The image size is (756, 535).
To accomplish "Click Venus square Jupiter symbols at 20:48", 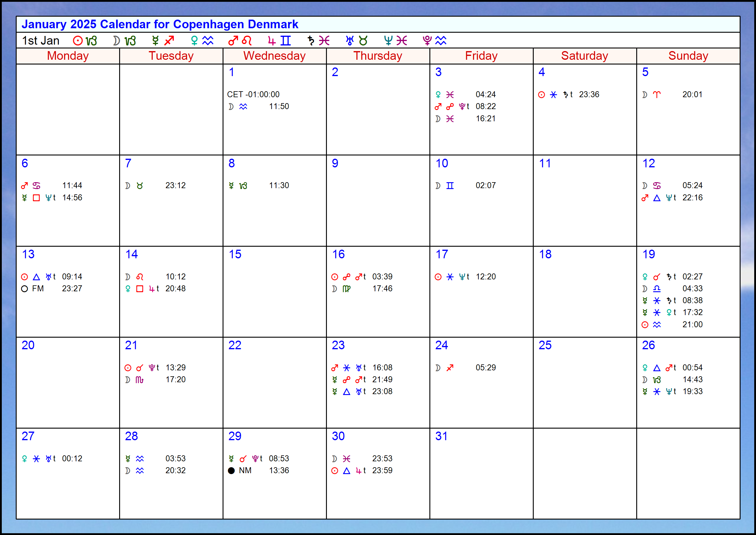I will (142, 289).
